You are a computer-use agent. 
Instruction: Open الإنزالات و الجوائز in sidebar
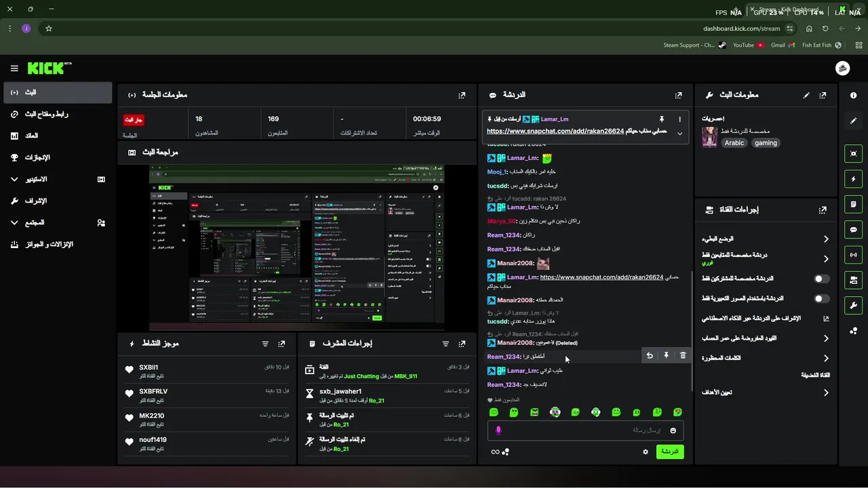57,244
